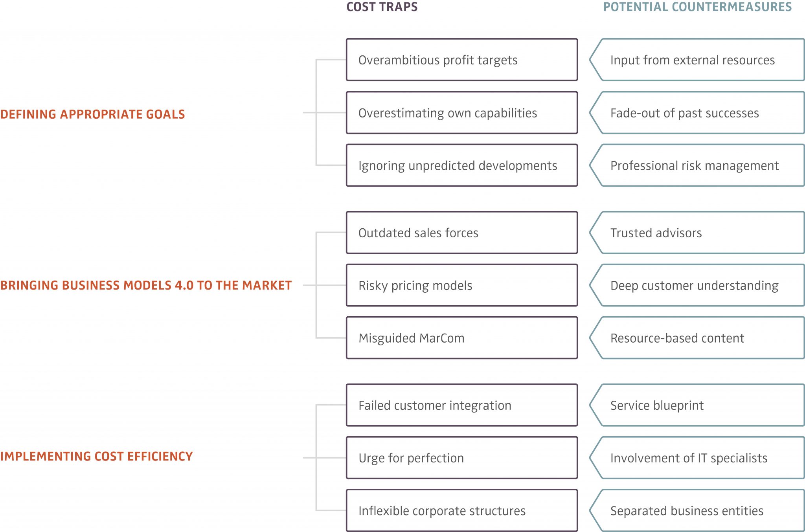Select the "Outdated sales forces" box
This screenshot has width=805, height=532.
(x=461, y=233)
